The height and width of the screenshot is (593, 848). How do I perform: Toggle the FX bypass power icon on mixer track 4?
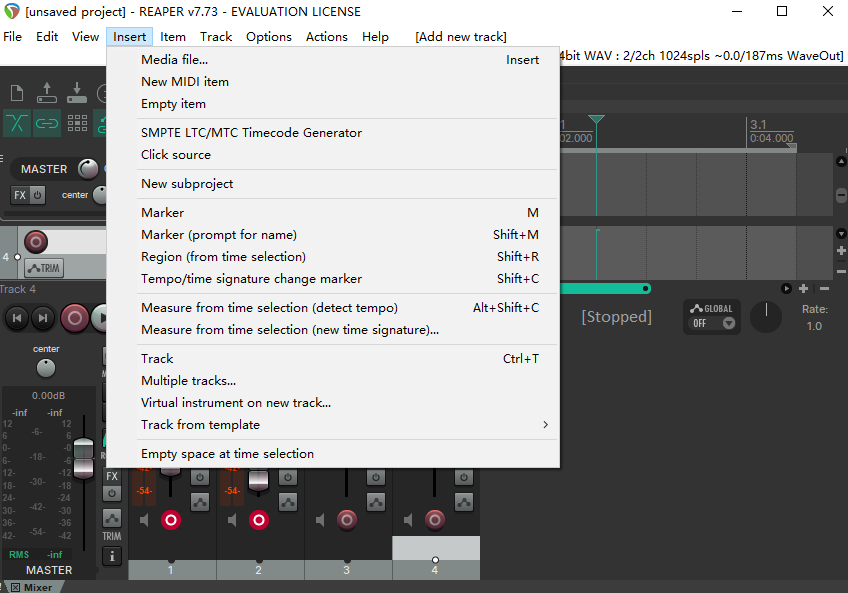(464, 477)
